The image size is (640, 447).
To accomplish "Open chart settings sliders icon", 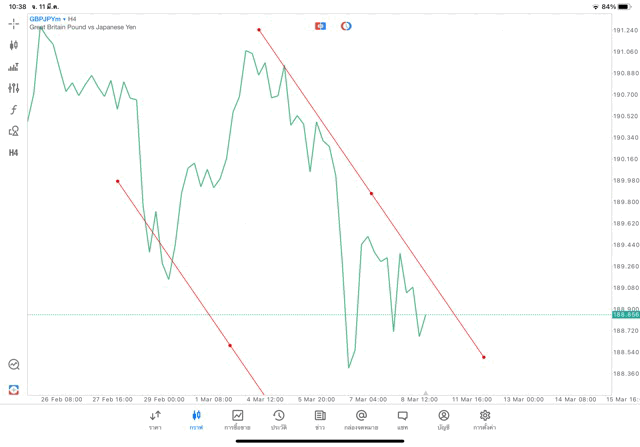I will 13,88.
